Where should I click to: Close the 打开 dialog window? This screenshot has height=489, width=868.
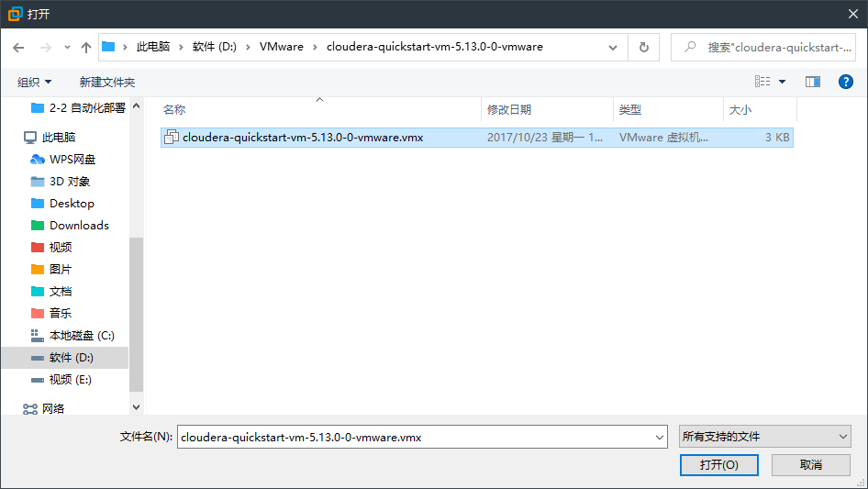tap(853, 14)
